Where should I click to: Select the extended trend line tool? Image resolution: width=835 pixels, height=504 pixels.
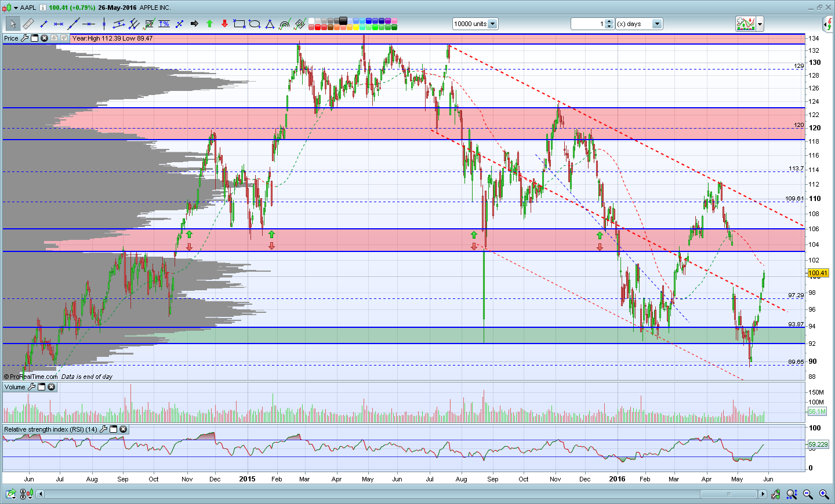74,24
